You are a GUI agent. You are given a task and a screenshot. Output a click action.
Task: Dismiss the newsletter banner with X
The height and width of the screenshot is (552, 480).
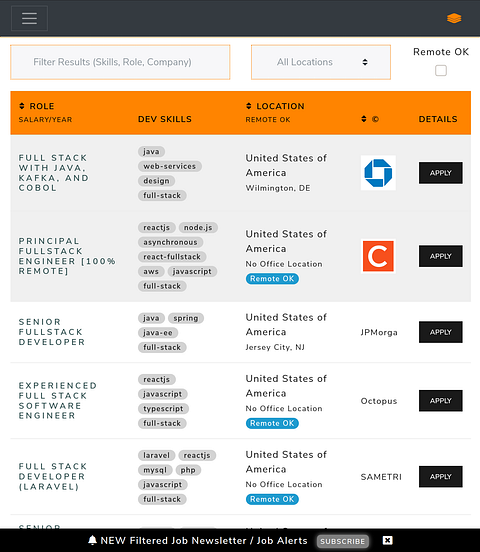[x=387, y=540]
